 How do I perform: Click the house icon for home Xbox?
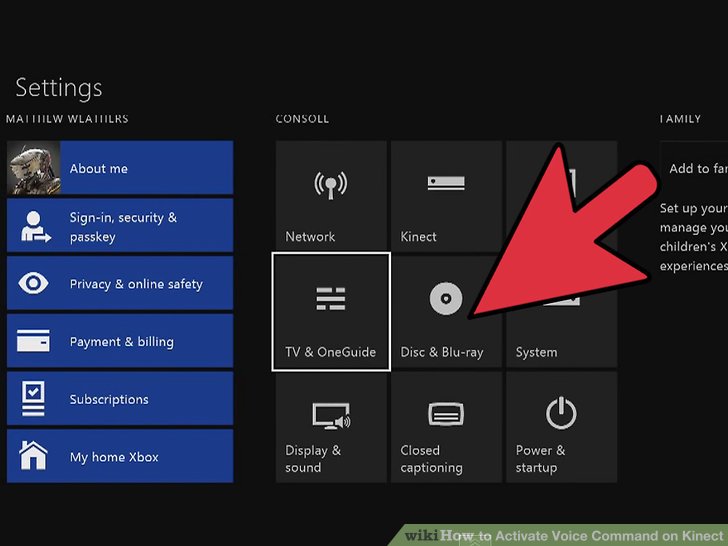pyautogui.click(x=33, y=455)
